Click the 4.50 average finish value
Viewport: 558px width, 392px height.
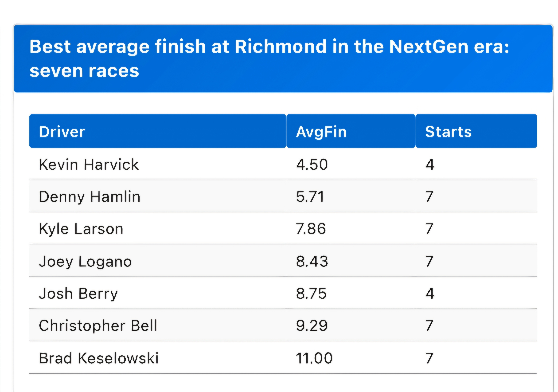(x=312, y=164)
